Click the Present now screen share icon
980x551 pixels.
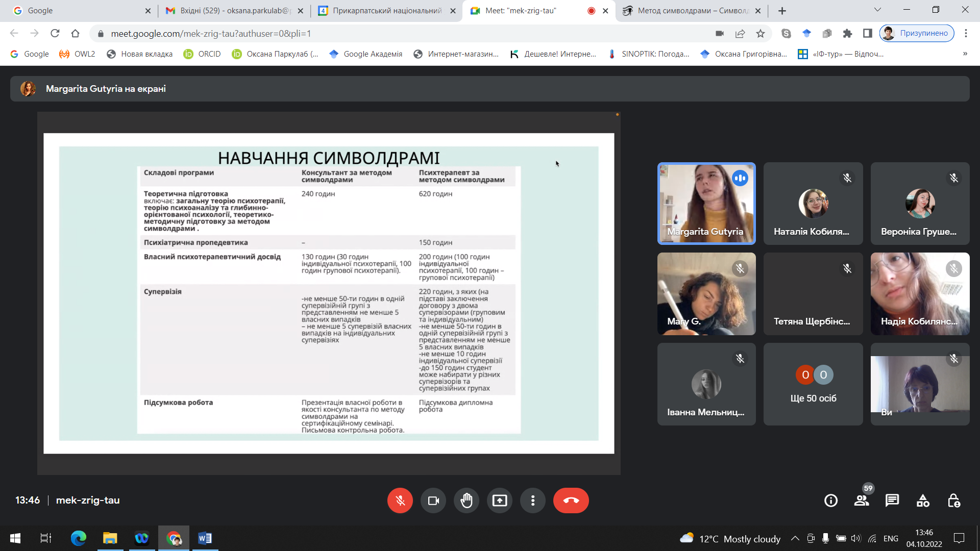click(x=500, y=500)
